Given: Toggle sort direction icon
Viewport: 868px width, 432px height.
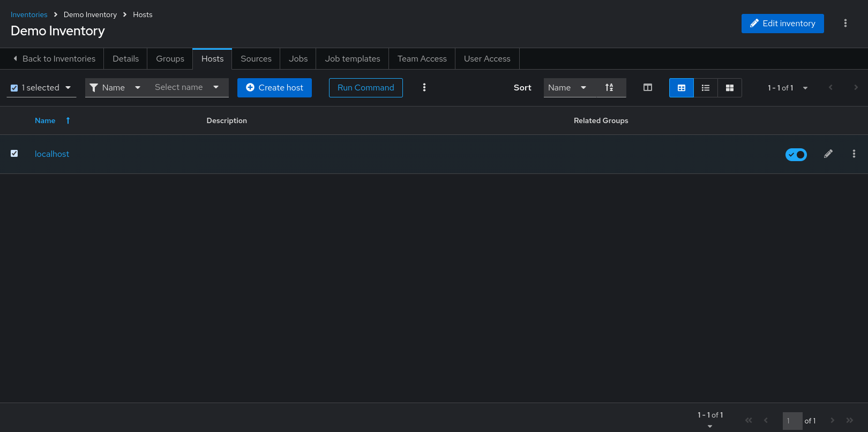Looking at the screenshot, I should 609,88.
